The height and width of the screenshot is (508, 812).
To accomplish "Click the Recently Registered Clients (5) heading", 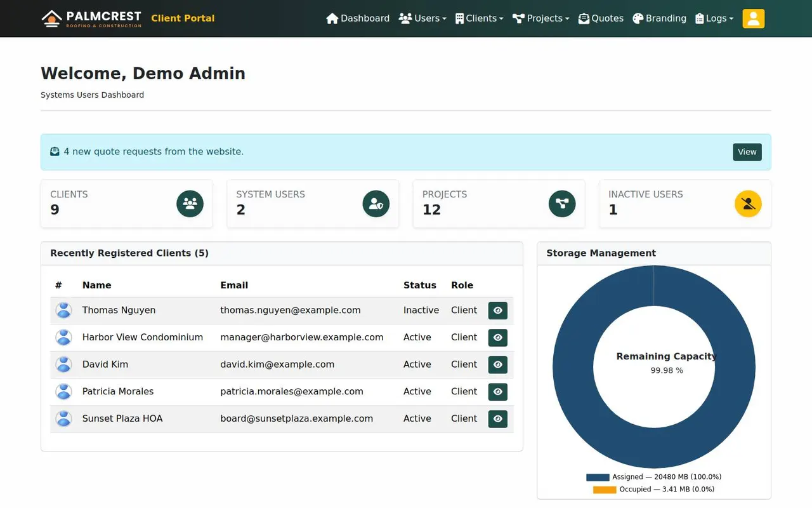I will (x=129, y=253).
